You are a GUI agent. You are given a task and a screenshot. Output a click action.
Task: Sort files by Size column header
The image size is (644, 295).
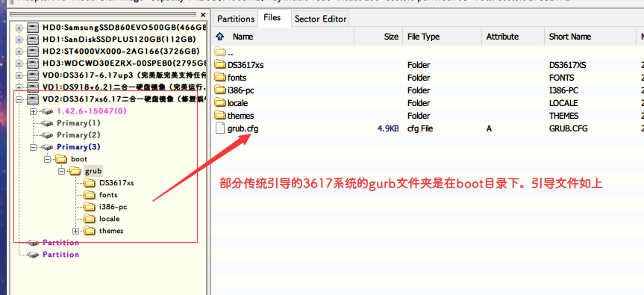[x=378, y=37]
